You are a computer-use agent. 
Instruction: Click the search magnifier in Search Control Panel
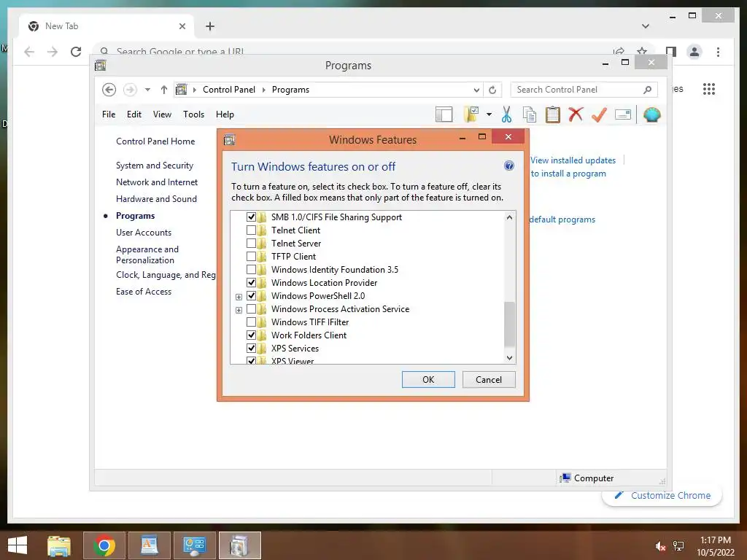pyautogui.click(x=647, y=90)
